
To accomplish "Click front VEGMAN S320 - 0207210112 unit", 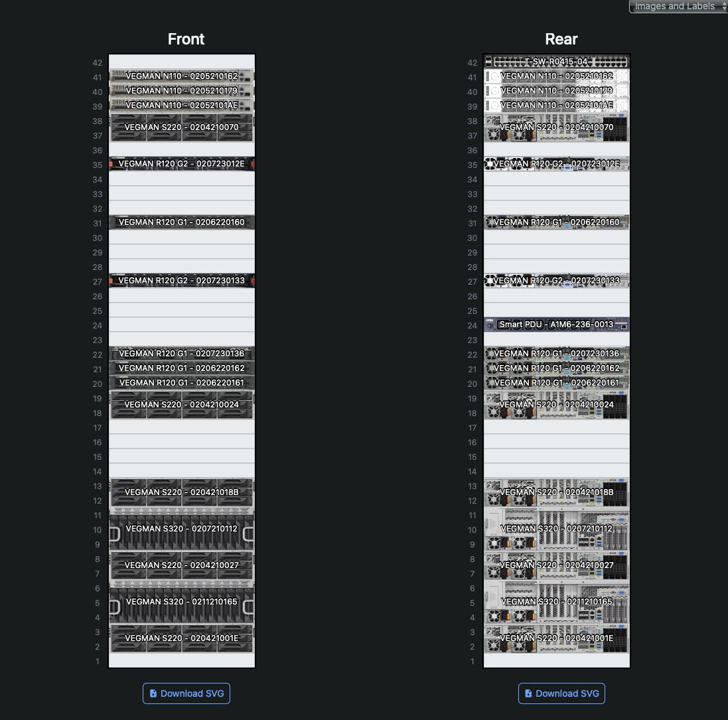I will [181, 530].
